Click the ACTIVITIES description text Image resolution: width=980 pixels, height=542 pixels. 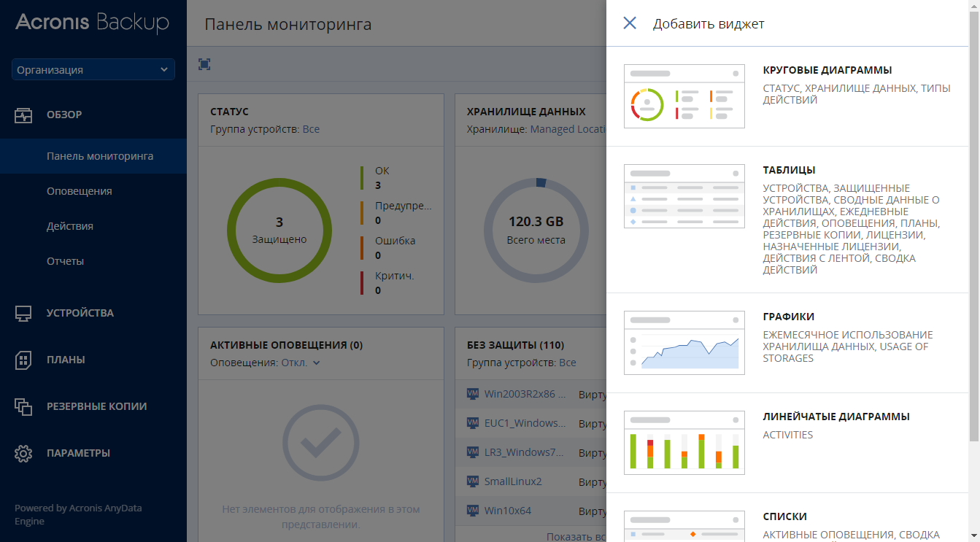(788, 435)
